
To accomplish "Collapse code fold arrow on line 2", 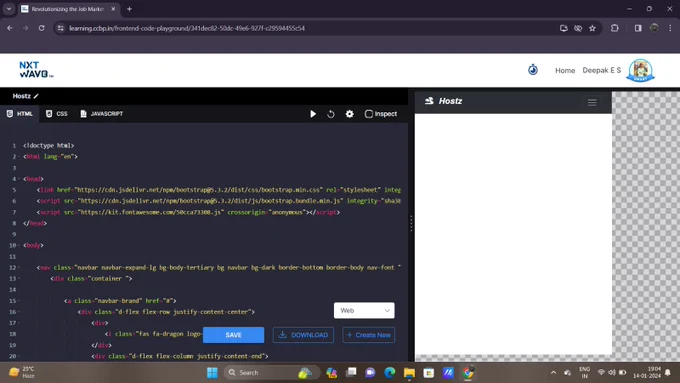I will [x=19, y=157].
